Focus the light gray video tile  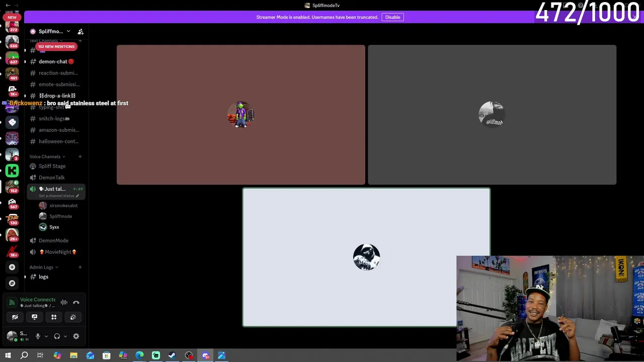click(366, 257)
